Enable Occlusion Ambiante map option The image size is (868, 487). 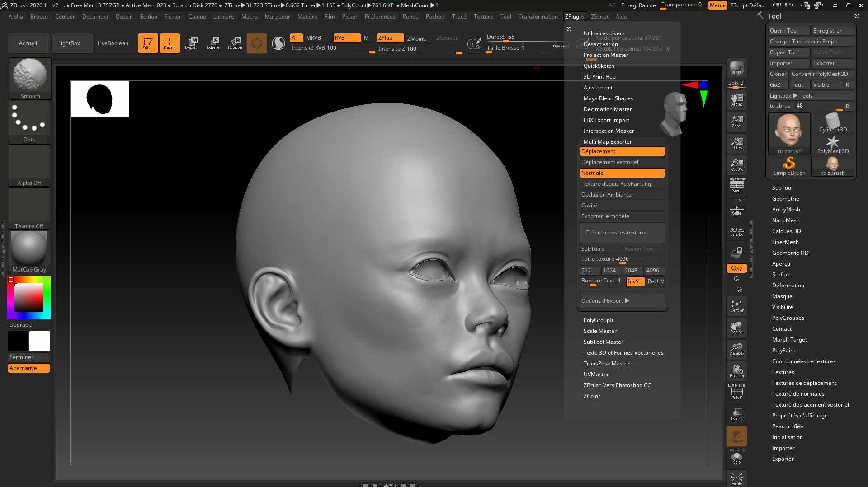point(622,195)
